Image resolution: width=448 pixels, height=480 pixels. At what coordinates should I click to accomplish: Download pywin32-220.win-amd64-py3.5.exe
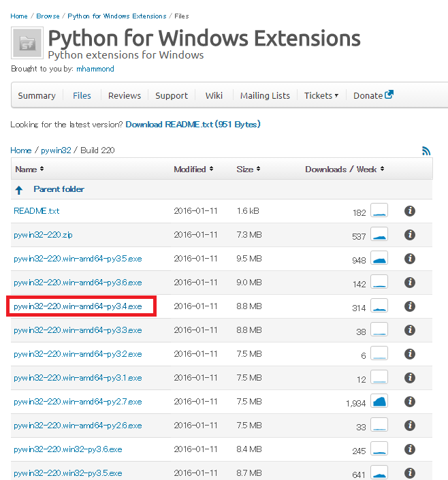[78, 259]
